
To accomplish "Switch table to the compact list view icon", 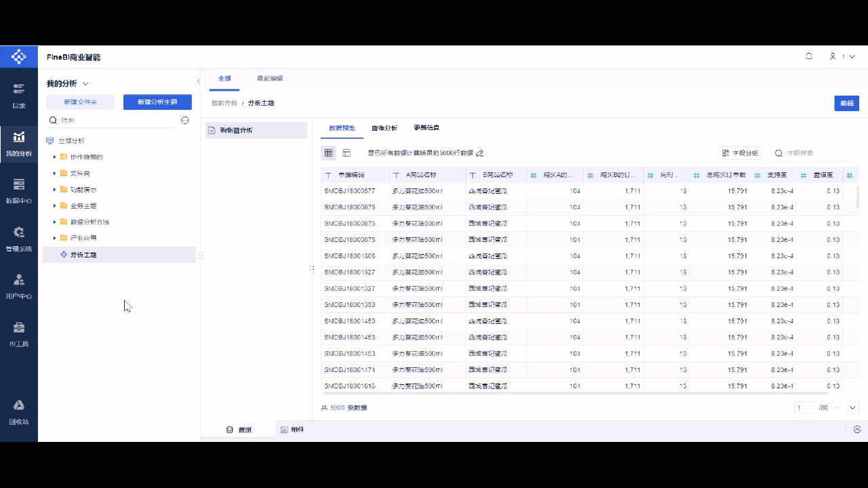I will click(347, 153).
